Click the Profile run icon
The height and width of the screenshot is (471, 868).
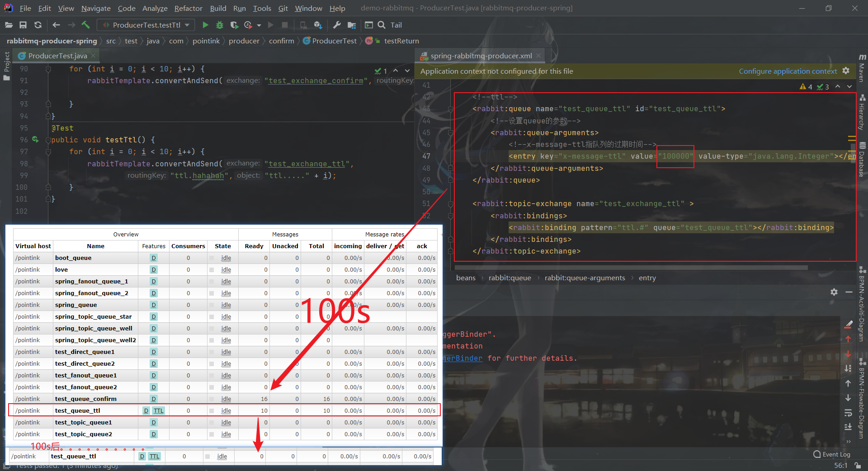click(x=248, y=25)
